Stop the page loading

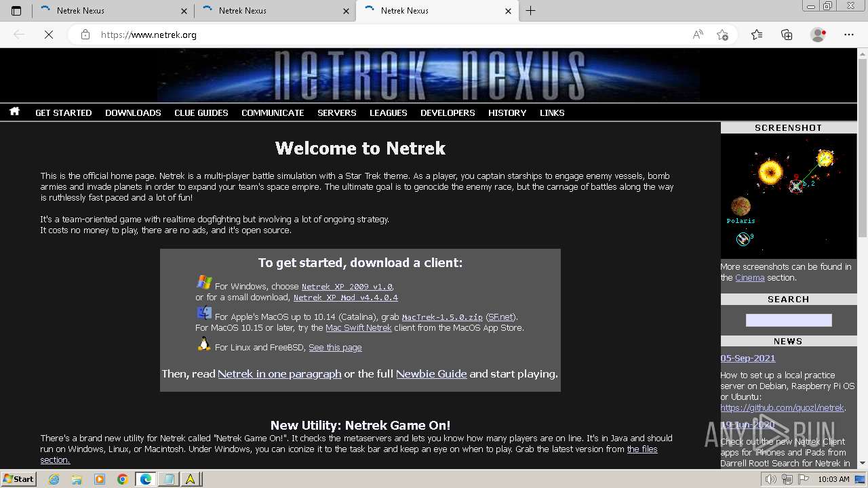49,35
